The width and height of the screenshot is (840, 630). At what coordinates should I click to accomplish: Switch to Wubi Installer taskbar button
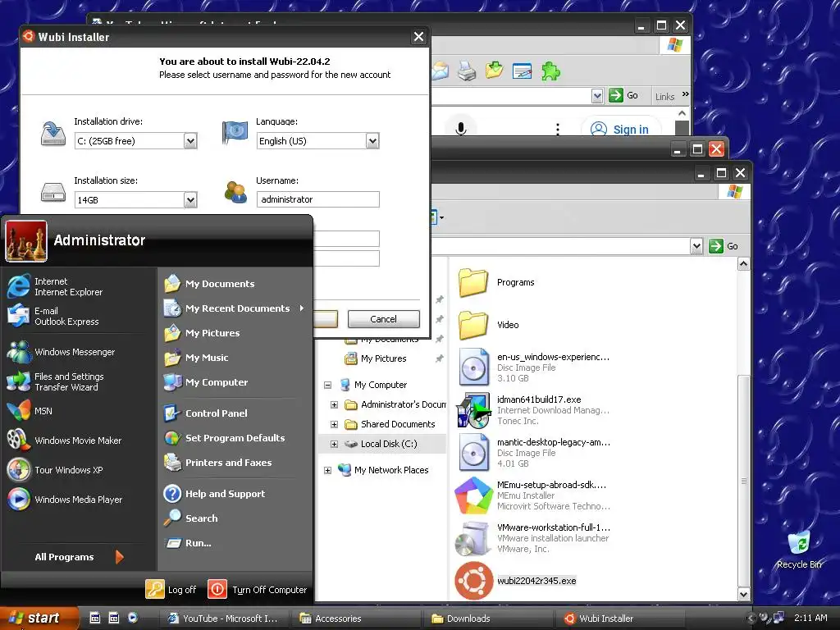[x=620, y=619]
